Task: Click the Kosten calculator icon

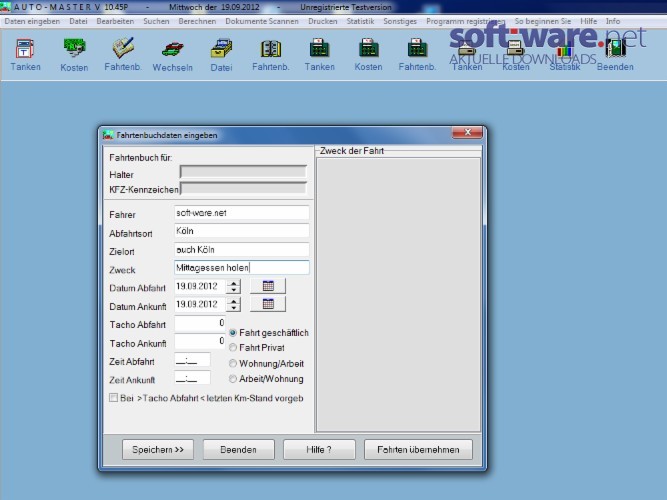Action: click(368, 48)
